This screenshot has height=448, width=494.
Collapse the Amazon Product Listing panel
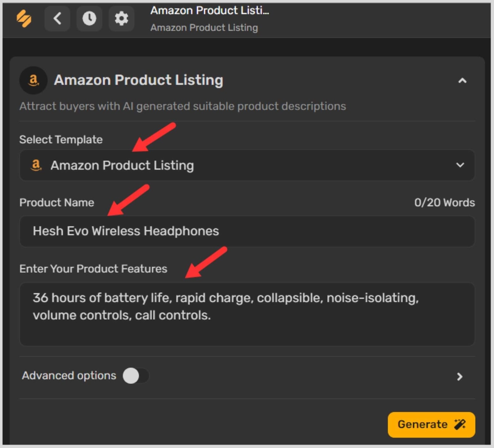click(x=462, y=81)
